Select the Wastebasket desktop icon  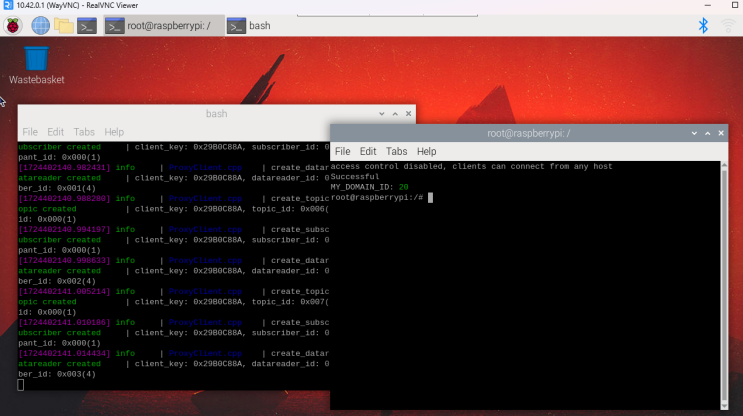point(36,65)
